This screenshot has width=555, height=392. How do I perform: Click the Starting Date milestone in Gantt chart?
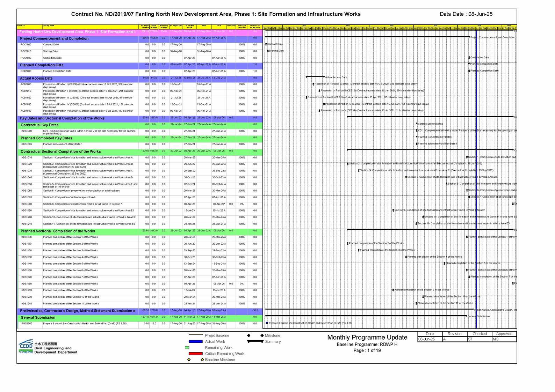point(268,51)
